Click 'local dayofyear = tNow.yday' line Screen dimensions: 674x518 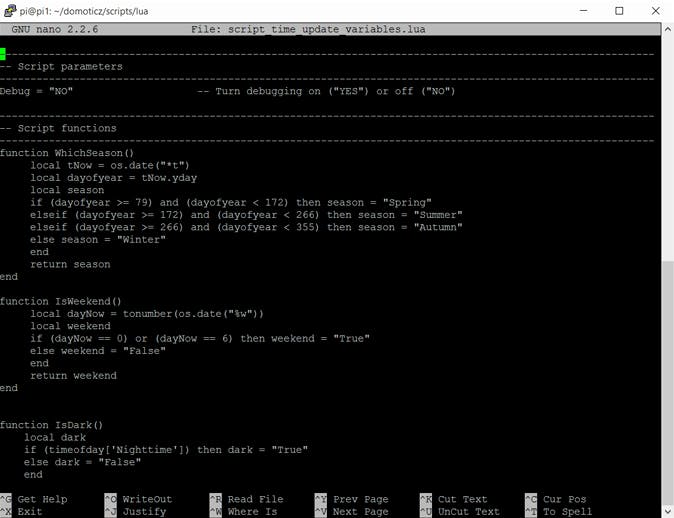coord(113,178)
